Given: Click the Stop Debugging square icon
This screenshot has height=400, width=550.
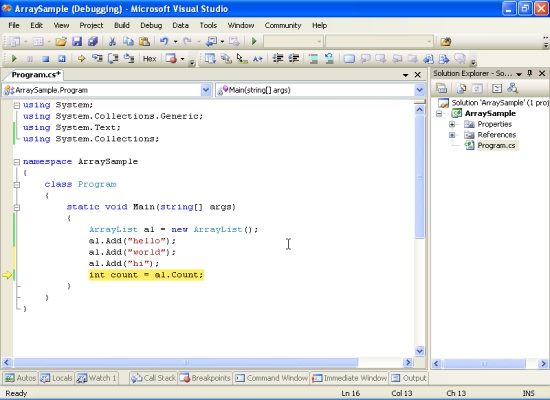Looking at the screenshot, I should (x=46, y=59).
